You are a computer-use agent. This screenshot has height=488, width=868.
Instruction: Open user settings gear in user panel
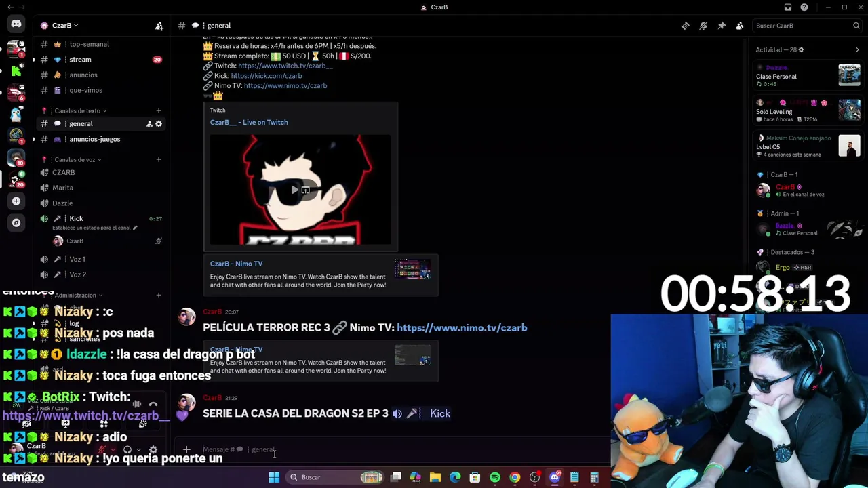[x=153, y=449]
